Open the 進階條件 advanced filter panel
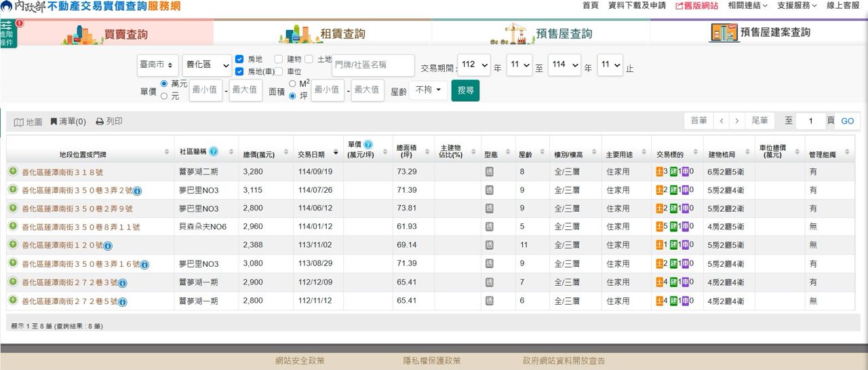 pyautogui.click(x=8, y=34)
